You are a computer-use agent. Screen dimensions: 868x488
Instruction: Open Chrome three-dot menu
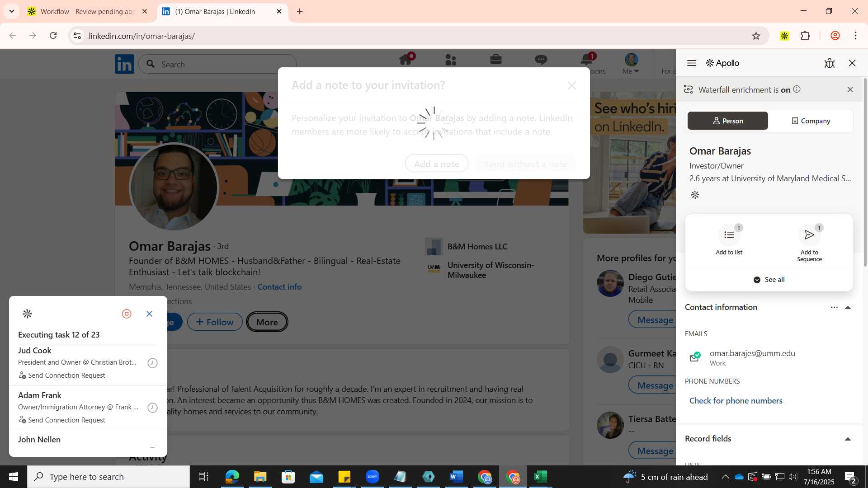[855, 36]
